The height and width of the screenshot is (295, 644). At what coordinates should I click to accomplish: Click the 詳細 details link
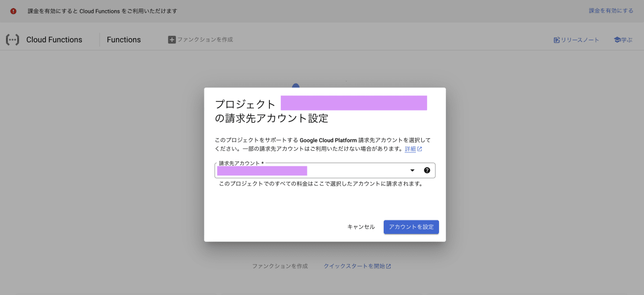tap(413, 149)
